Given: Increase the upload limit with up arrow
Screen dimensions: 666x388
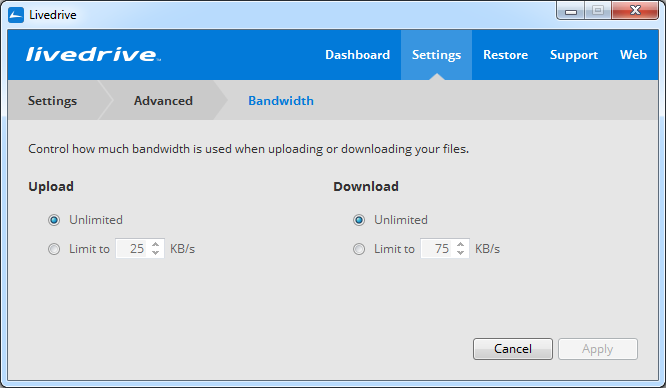Looking at the screenshot, I should click(155, 244).
